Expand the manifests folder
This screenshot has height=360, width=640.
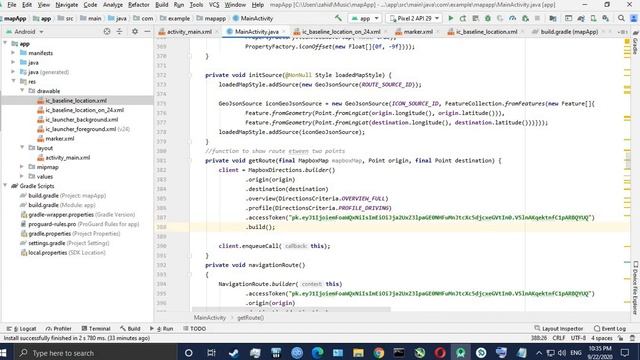click(x=13, y=53)
